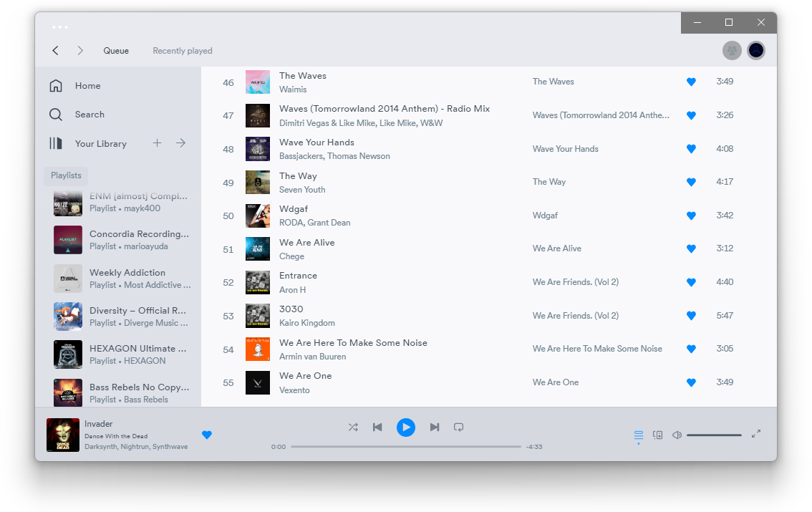Image resolution: width=812 pixels, height=512 pixels.
Task: Select the Playlists filter chip
Action: (66, 175)
